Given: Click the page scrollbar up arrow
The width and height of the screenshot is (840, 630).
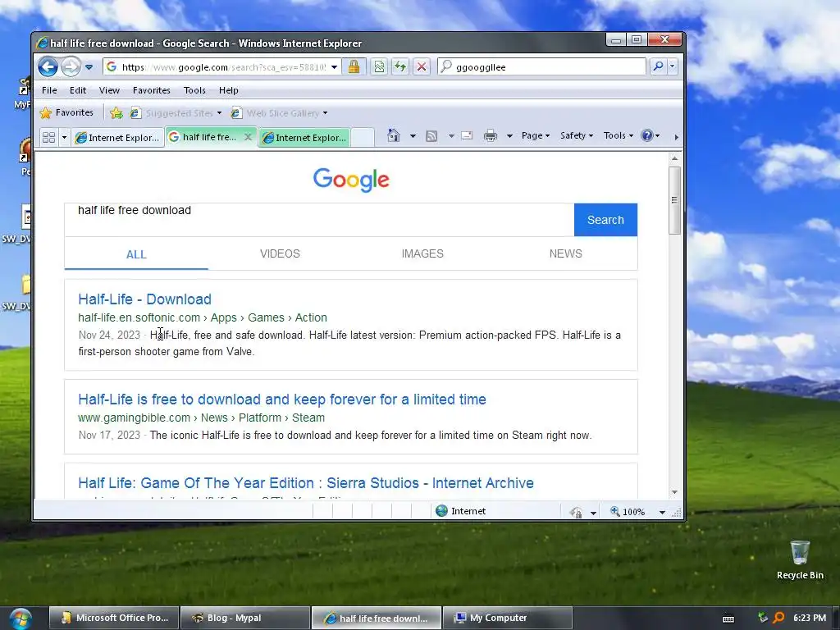Looking at the screenshot, I should [x=674, y=158].
